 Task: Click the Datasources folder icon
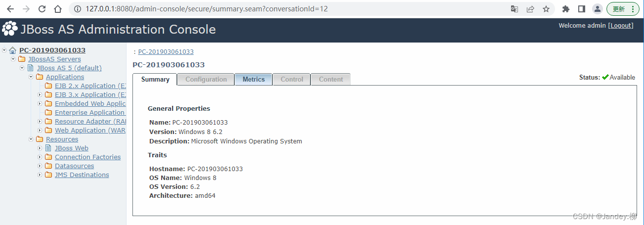[48, 166]
